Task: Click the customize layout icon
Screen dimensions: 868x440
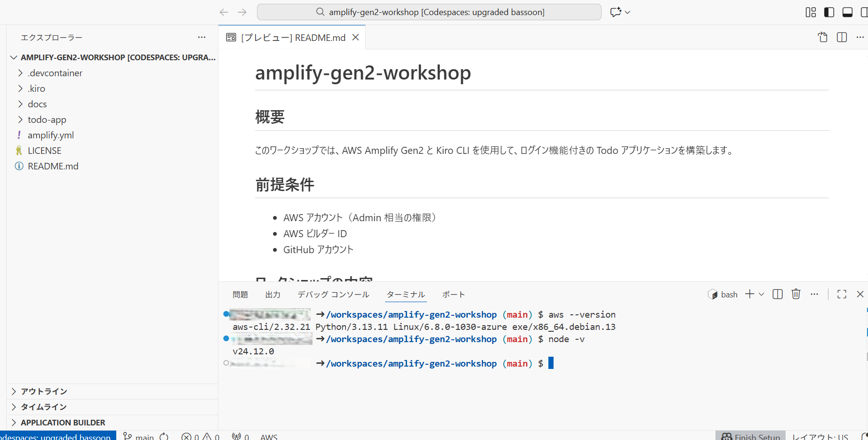Action: (811, 12)
